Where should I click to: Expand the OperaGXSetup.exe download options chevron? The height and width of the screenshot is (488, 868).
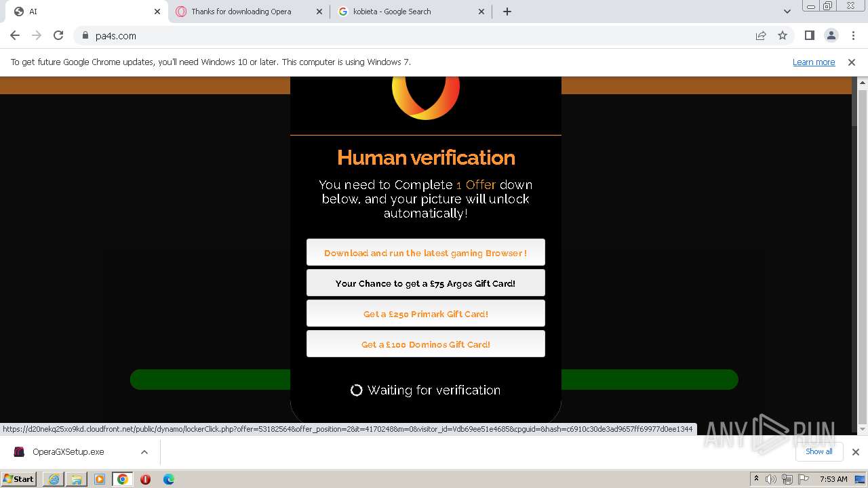click(x=144, y=452)
